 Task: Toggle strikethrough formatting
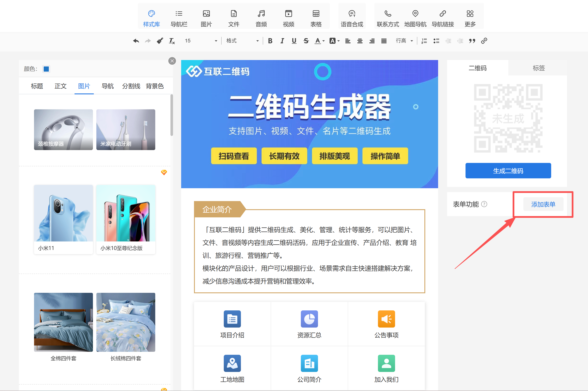pyautogui.click(x=306, y=41)
